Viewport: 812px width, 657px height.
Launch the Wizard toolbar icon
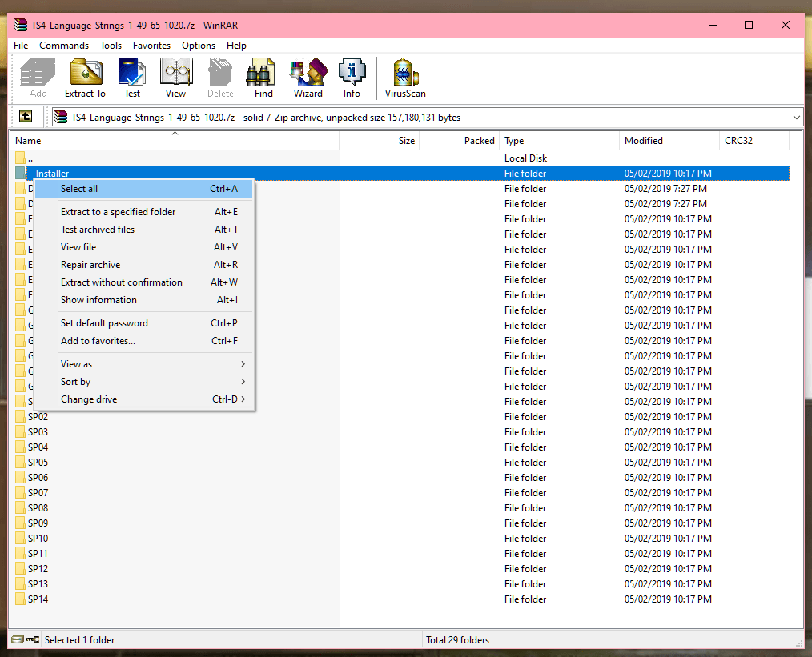(308, 78)
